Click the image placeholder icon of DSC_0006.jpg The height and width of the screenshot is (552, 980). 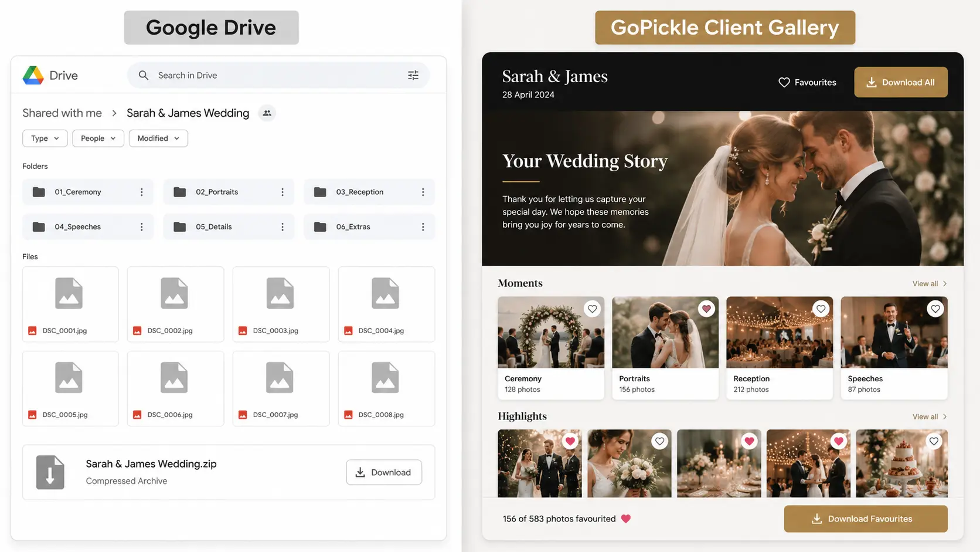174,377
